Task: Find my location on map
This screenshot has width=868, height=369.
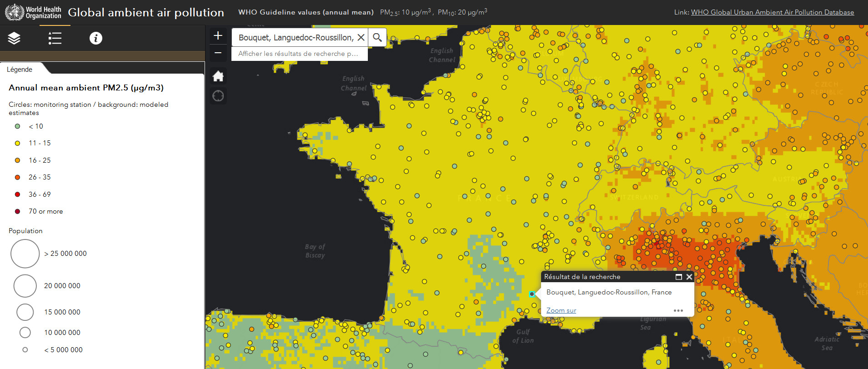Action: point(218,96)
